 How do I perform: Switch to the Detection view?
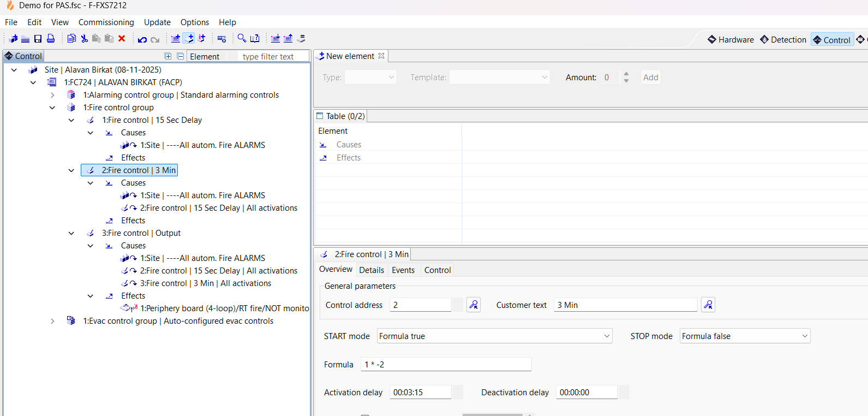coord(783,40)
